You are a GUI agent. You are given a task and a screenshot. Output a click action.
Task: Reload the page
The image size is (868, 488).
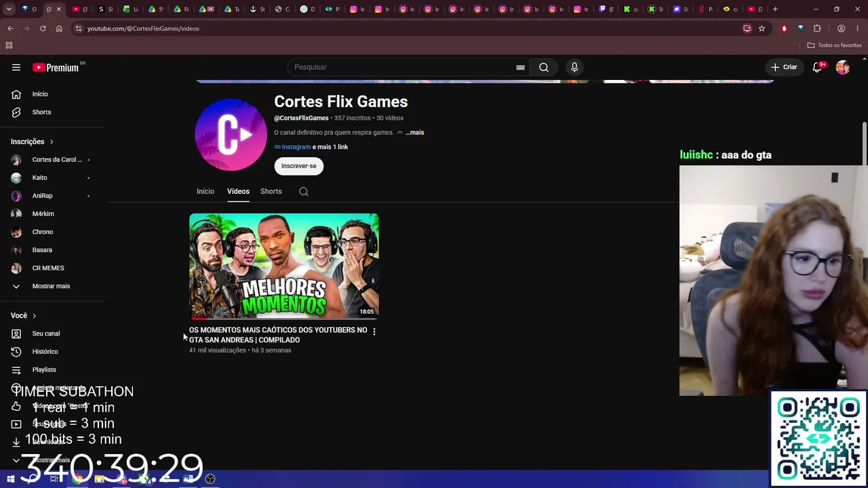[43, 28]
